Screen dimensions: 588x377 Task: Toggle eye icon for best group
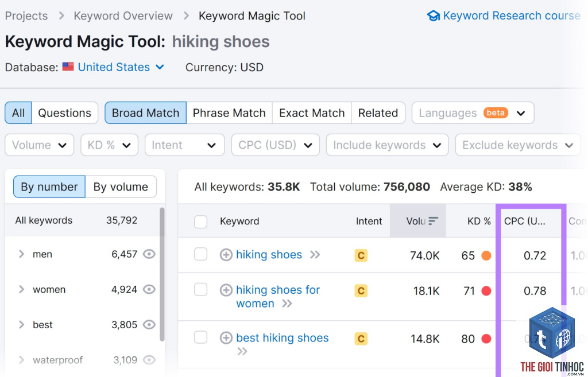coord(149,325)
